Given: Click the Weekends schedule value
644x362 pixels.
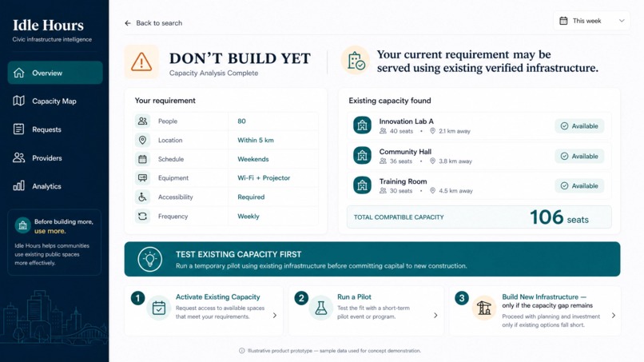Looking at the screenshot, I should tap(253, 159).
